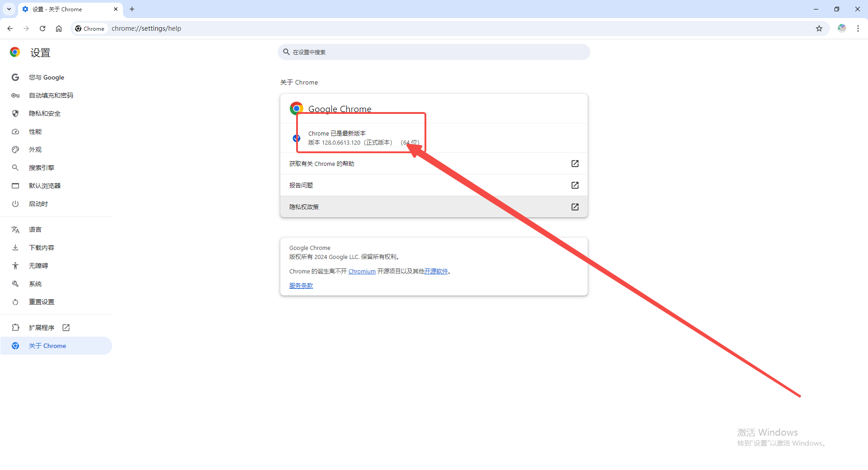Click external link icon on 隐私权政策 row

click(x=575, y=207)
